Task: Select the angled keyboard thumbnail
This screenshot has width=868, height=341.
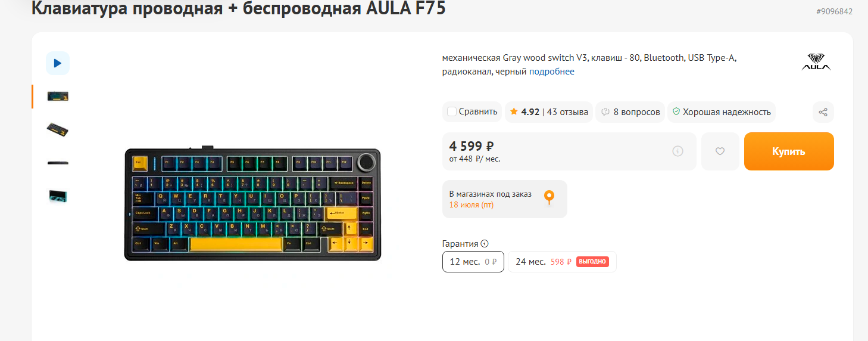Action: point(58,129)
